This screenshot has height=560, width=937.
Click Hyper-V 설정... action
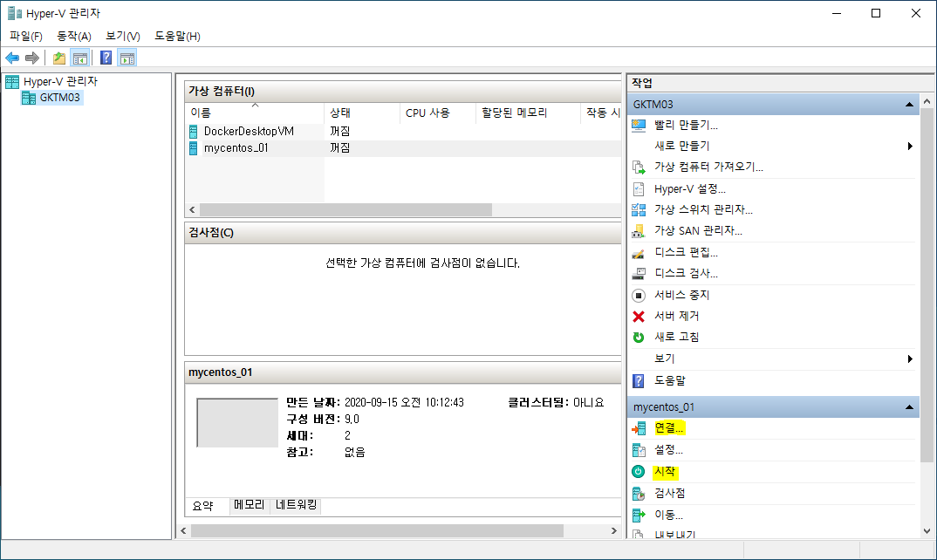pyautogui.click(x=689, y=189)
